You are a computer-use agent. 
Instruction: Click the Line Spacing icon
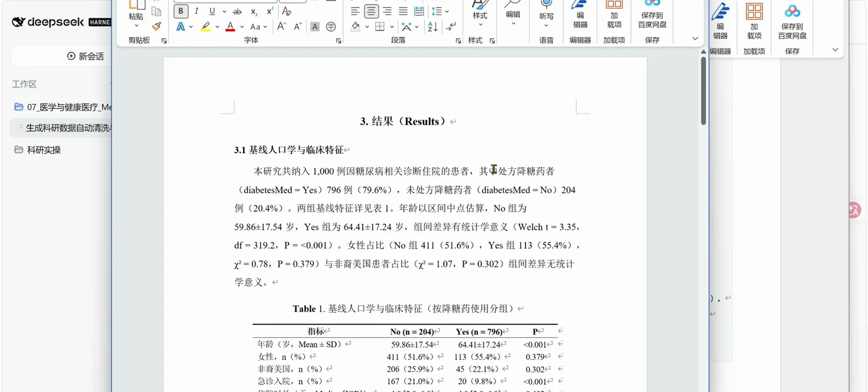436,11
